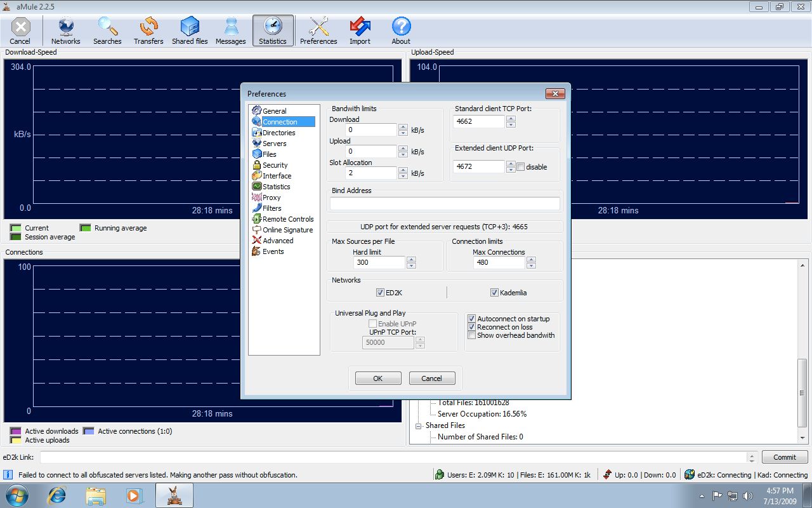812x508 pixels.
Task: Close the Preferences dialog
Action: 555,94
